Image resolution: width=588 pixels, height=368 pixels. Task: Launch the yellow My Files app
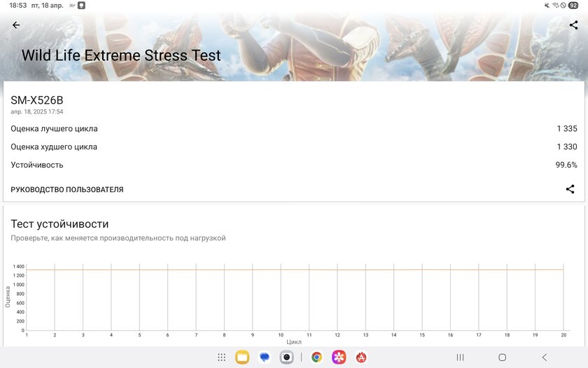[x=242, y=357]
